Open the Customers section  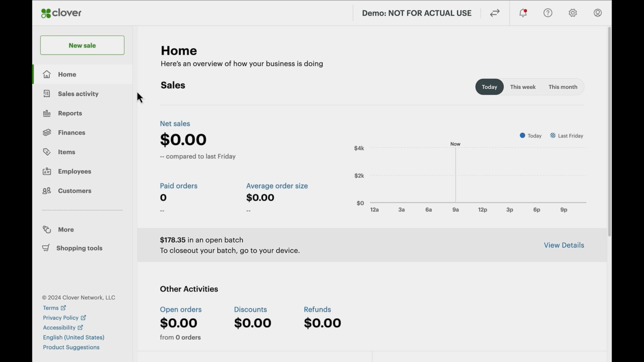tap(83, 191)
